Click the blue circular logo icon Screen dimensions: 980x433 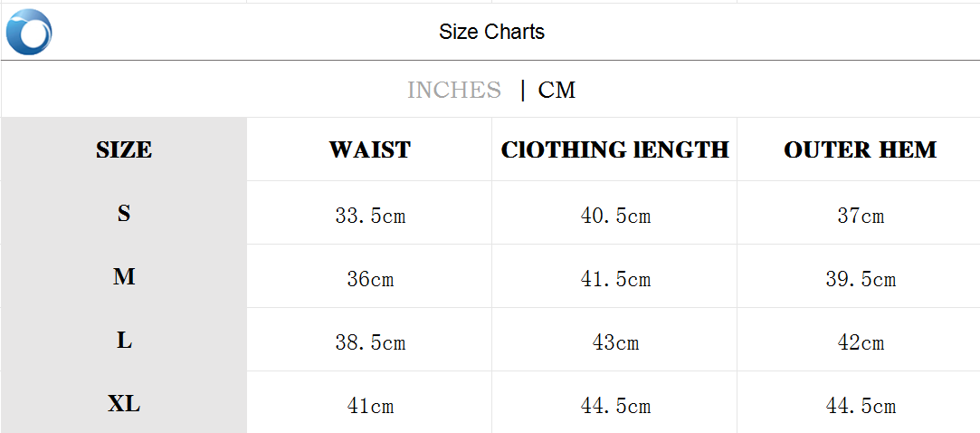click(29, 32)
